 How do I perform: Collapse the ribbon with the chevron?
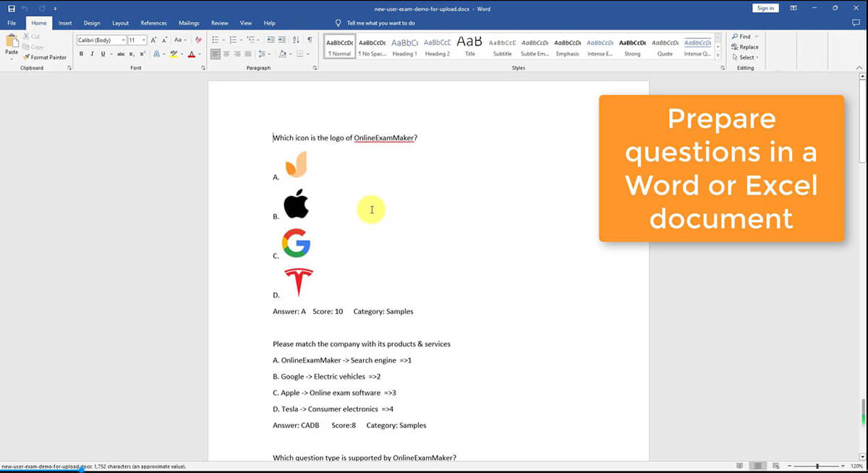859,68
